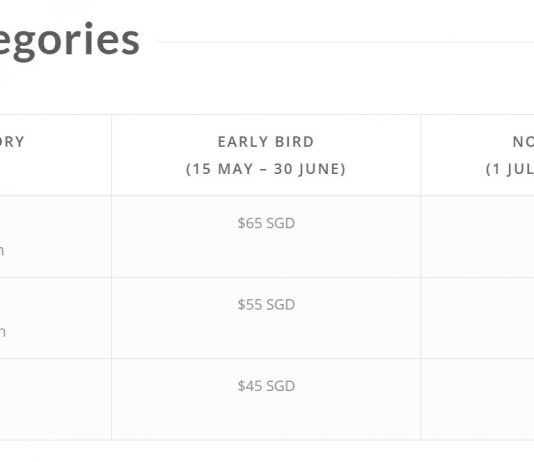This screenshot has height=462, width=534.
Task: Select the $45 SGD price
Action: 266,386
